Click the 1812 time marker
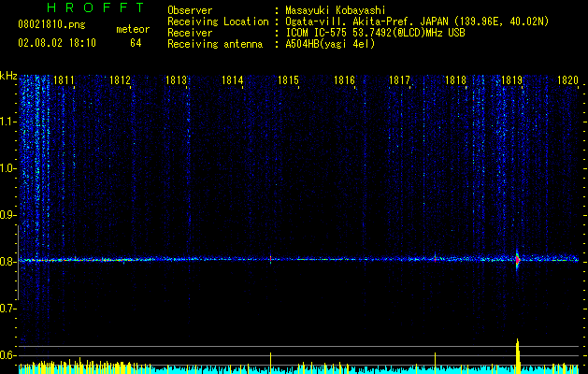 click(120, 80)
